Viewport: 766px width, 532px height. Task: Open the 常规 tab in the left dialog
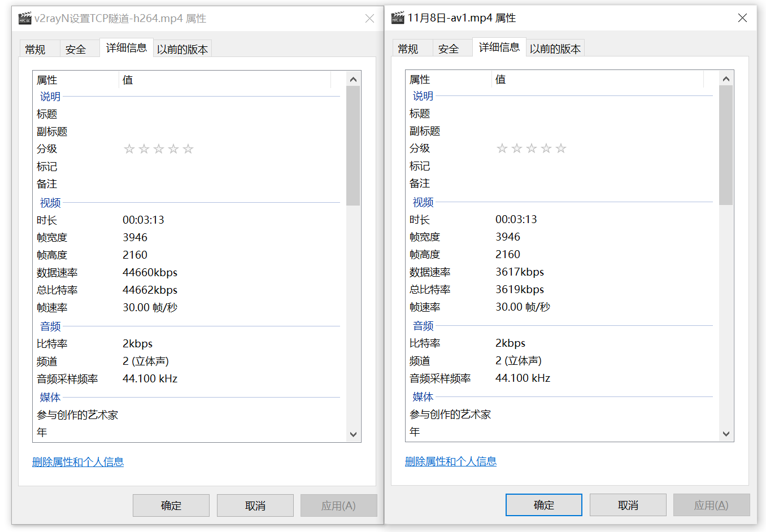click(35, 50)
